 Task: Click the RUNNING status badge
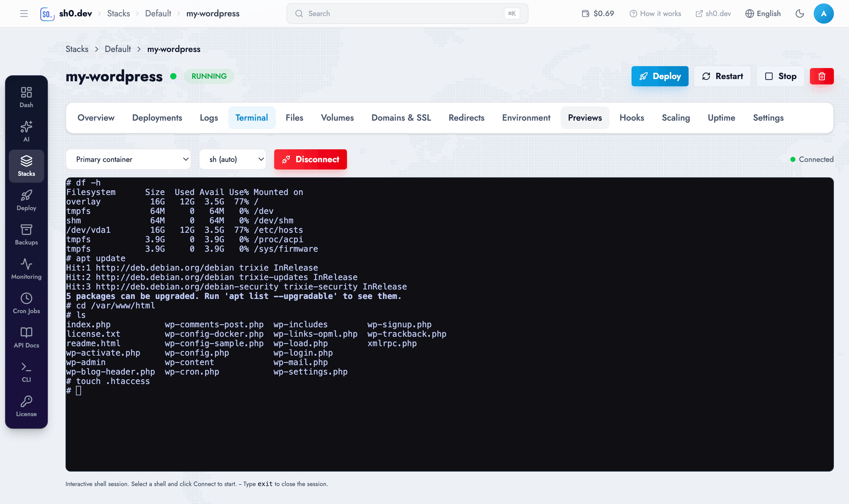coord(209,76)
